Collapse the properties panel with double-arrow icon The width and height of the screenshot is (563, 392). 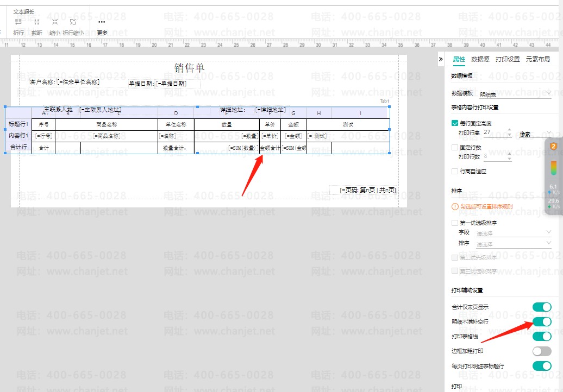441,59
